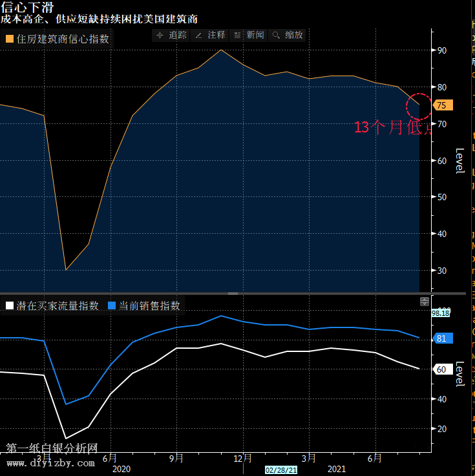The height and width of the screenshot is (476, 475).
Task: Toggle the white 潜在买家流量指数 legend square
Action: click(x=9, y=305)
